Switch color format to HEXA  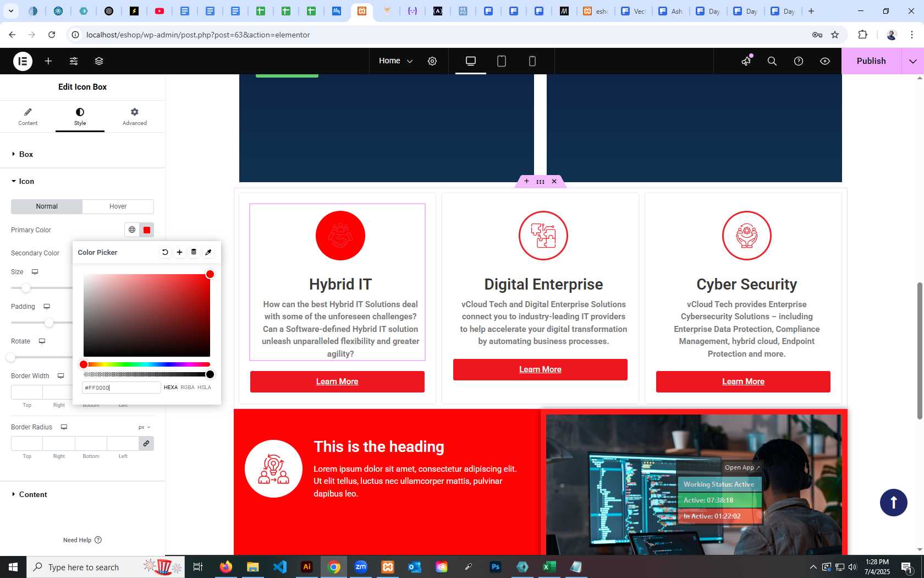coord(170,388)
